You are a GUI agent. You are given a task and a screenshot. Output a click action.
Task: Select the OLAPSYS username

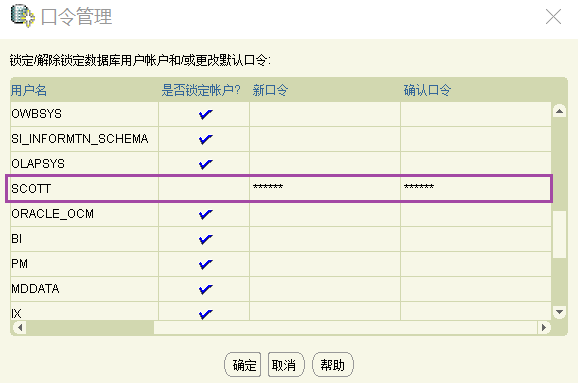click(x=38, y=164)
